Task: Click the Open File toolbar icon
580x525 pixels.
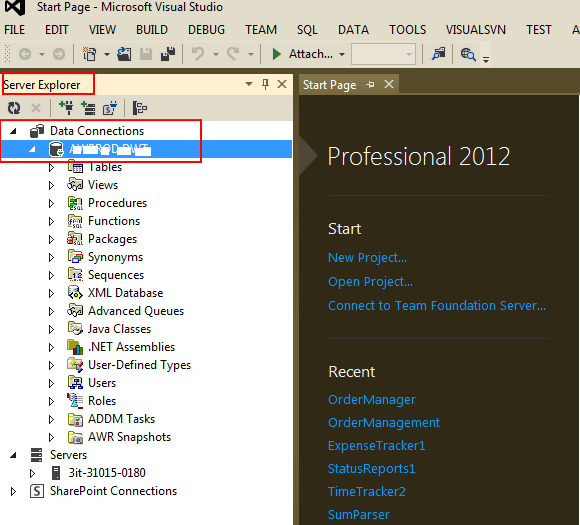Action: tap(124, 54)
